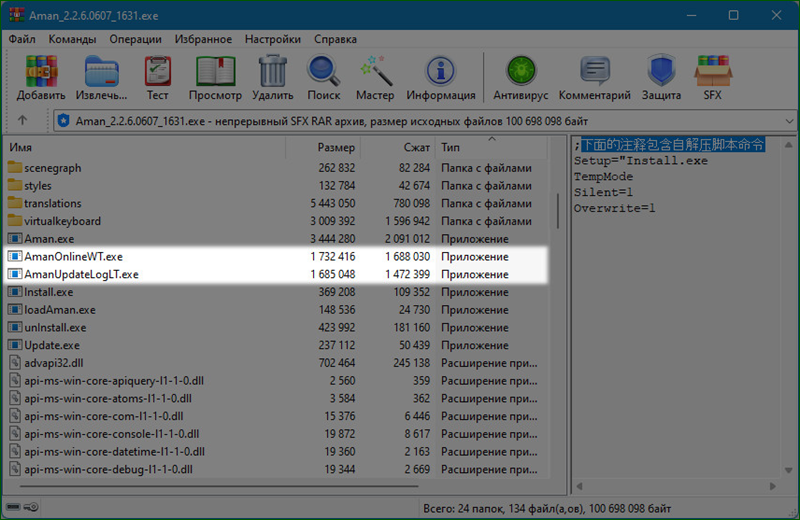Screen dimensions: 800x520
Task: Open the Избранное menu
Action: [x=203, y=39]
